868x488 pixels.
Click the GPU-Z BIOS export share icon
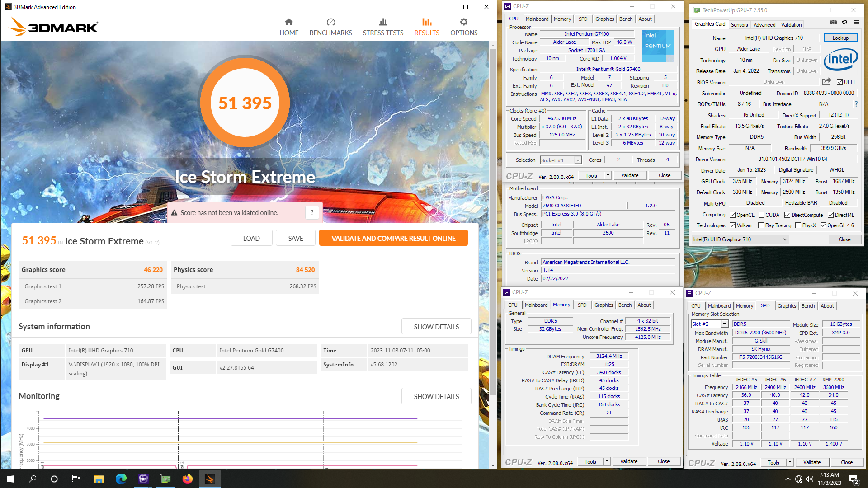[826, 82]
